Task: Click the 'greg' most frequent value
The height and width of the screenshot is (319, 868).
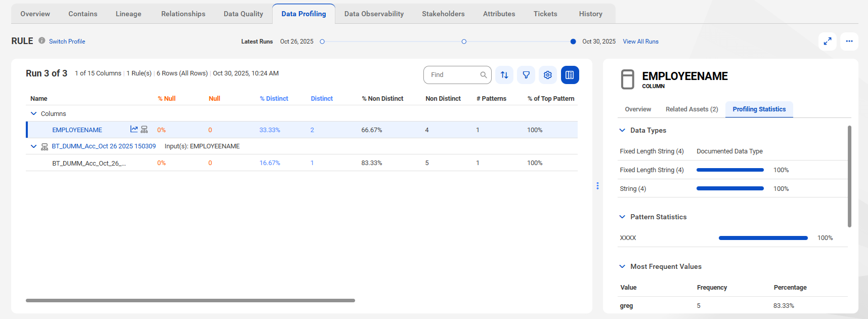Action: [626, 306]
